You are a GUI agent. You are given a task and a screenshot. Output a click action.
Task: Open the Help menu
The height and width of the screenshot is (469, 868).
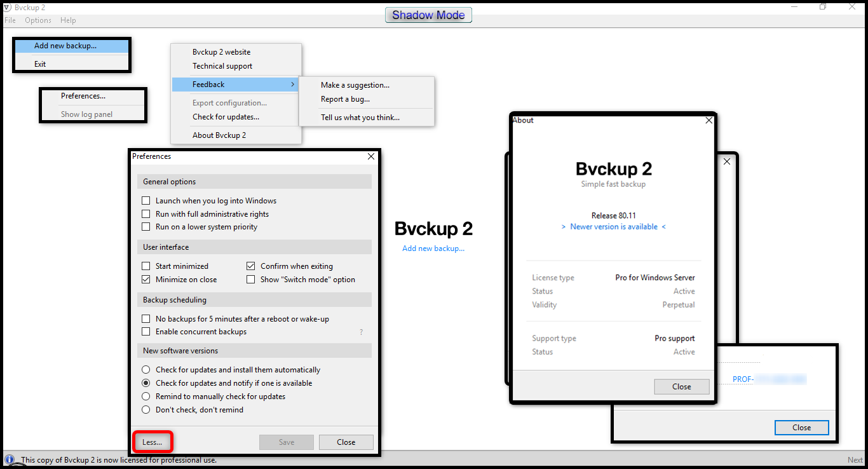point(68,20)
